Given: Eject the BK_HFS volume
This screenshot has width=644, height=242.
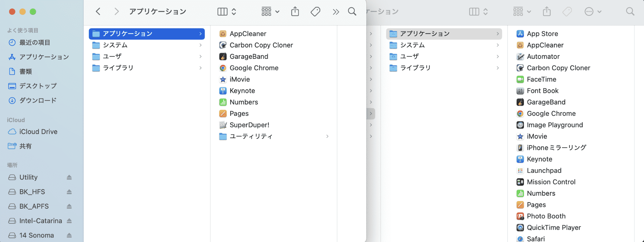Looking at the screenshot, I should pos(69,192).
